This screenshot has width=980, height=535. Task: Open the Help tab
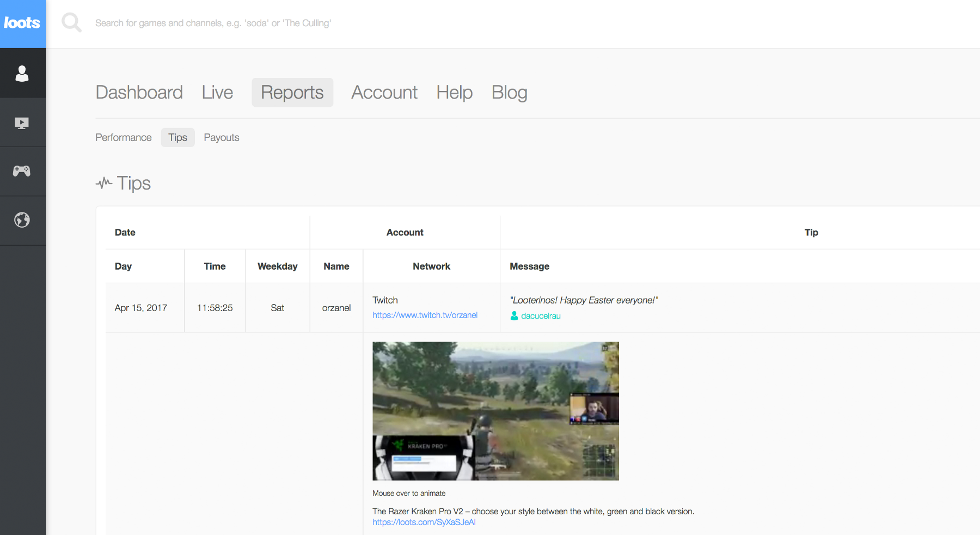[x=455, y=93]
